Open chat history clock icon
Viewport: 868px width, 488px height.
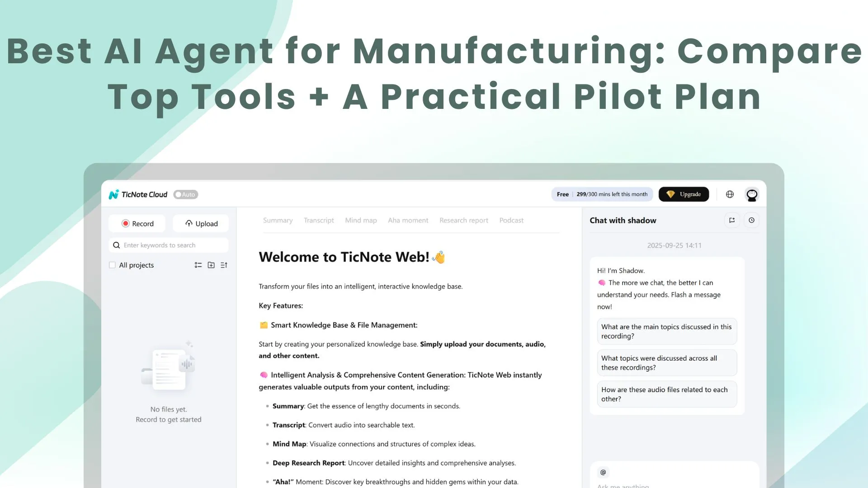(751, 221)
